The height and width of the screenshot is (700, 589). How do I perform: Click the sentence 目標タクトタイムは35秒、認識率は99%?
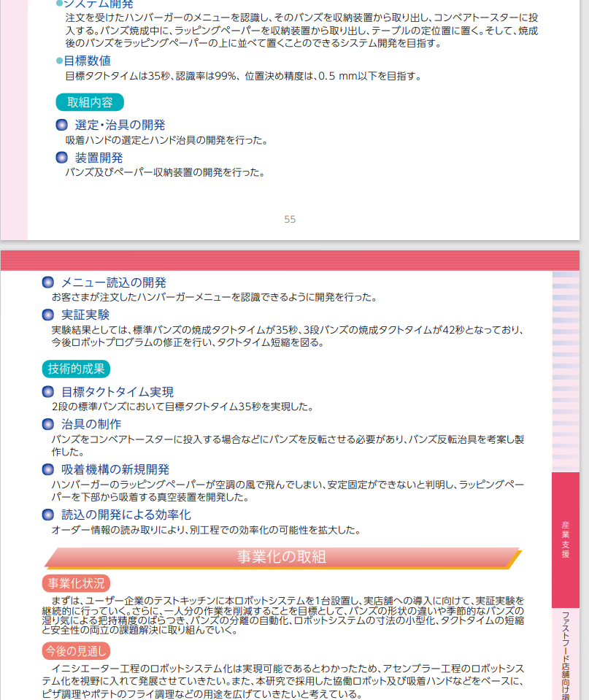coord(243,76)
